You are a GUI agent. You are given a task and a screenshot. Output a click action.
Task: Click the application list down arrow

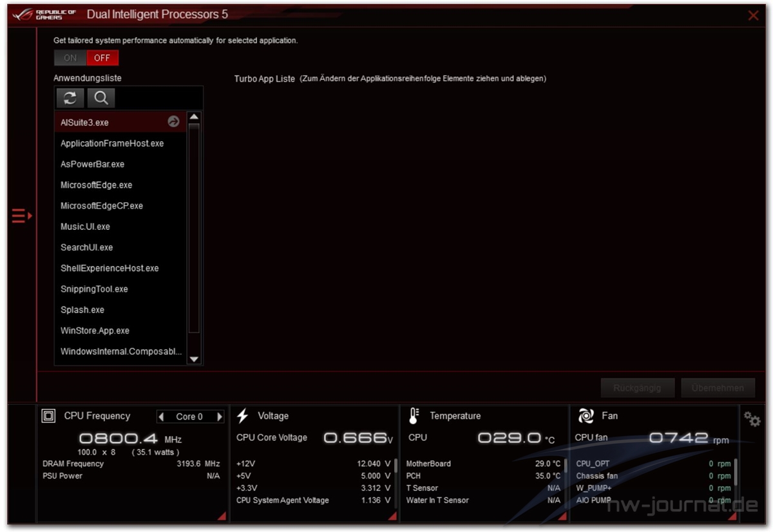pos(194,359)
